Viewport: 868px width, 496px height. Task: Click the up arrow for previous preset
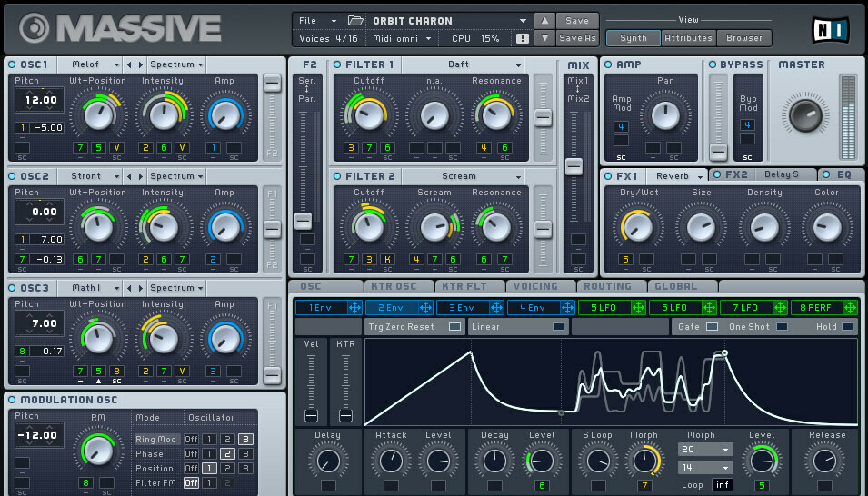pos(544,21)
